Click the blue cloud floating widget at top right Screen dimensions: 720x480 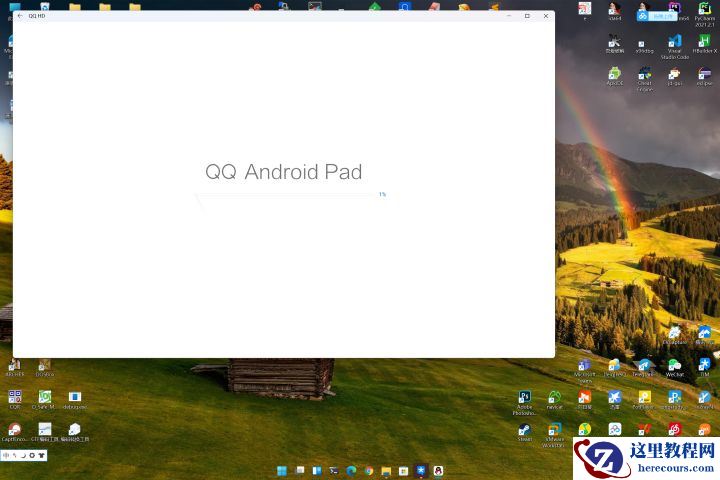(x=657, y=16)
